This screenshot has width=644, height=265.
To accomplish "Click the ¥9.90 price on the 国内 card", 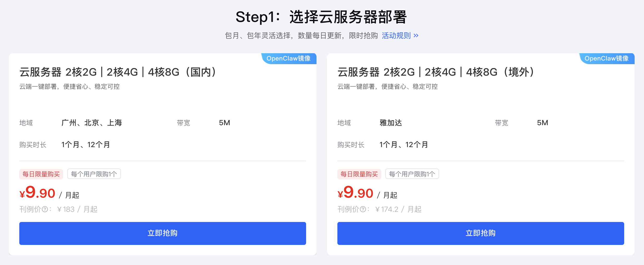I will click(38, 193).
